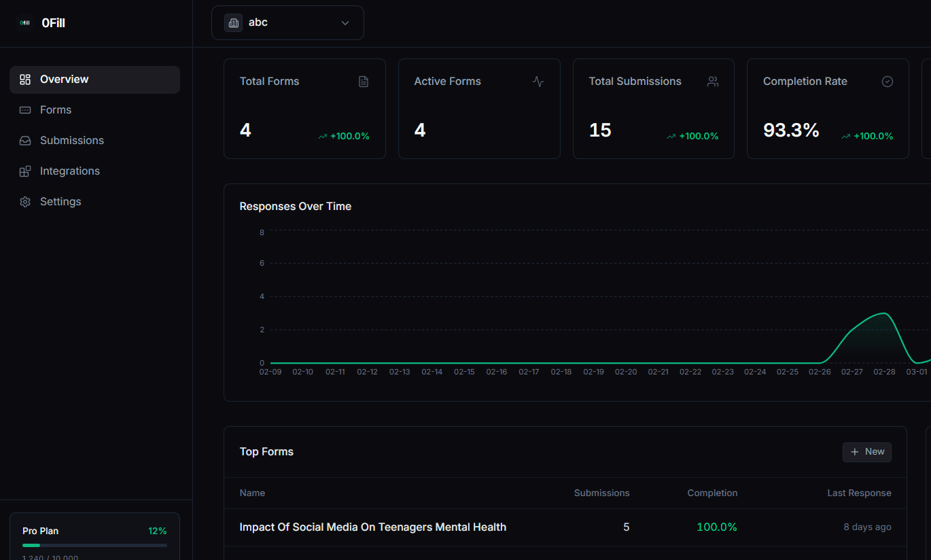931x560 pixels.
Task: Click the Forms icon in sidebar
Action: (25, 110)
